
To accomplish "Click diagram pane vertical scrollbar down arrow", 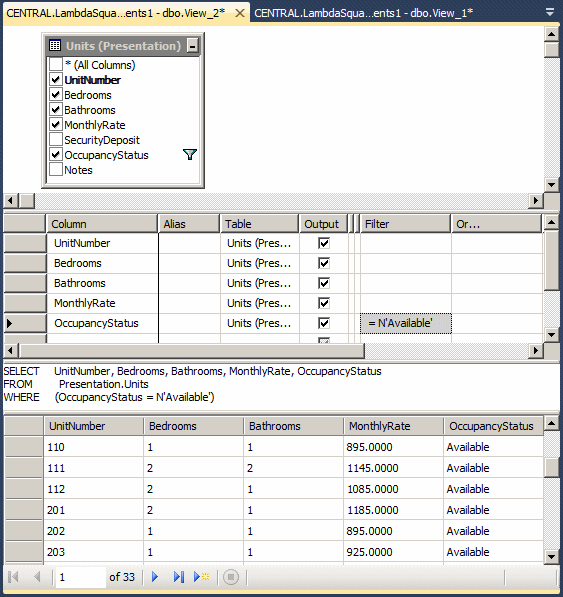I will pos(551,185).
